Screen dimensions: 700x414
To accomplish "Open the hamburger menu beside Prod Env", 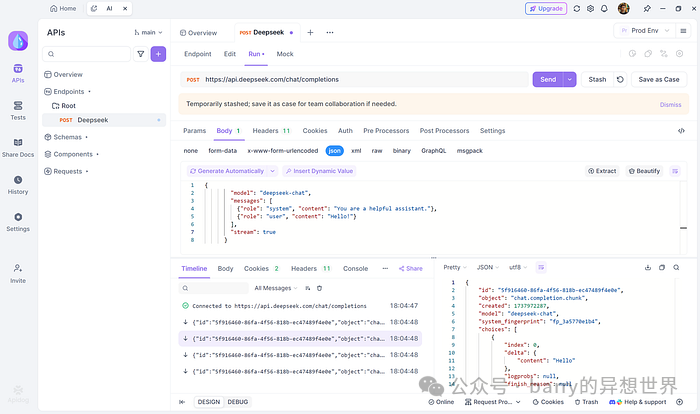I will [683, 31].
